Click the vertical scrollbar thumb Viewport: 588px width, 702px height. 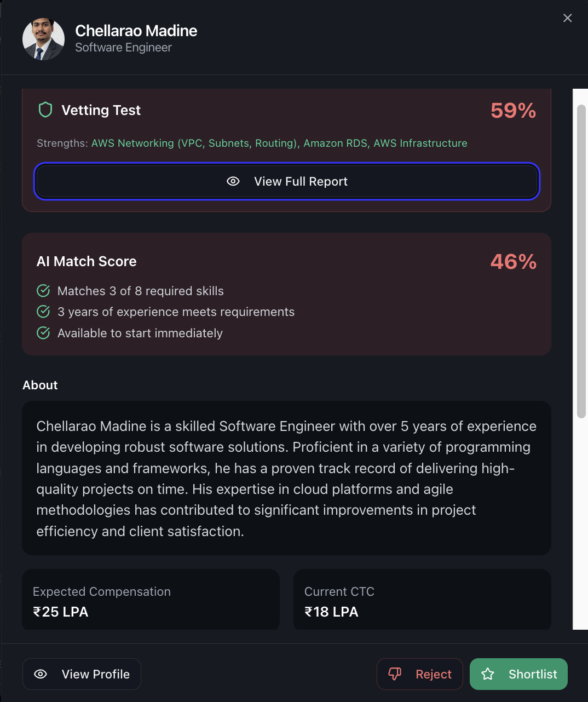pos(581,262)
